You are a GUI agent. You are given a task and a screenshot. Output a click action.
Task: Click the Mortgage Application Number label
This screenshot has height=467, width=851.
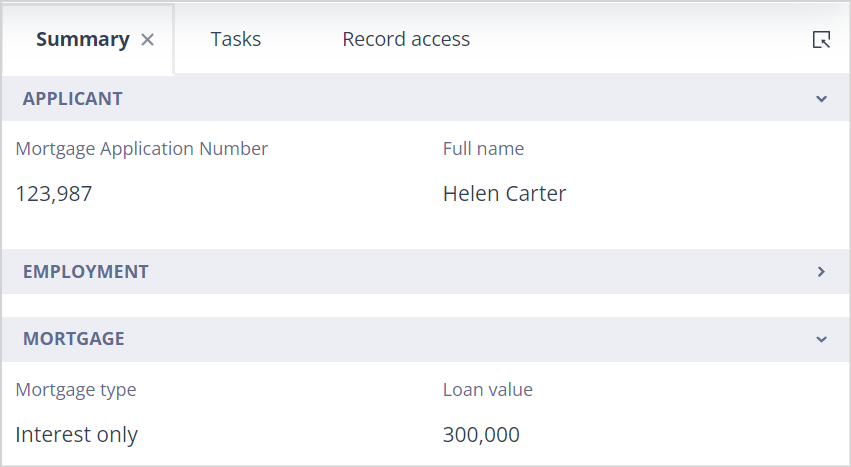(142, 149)
